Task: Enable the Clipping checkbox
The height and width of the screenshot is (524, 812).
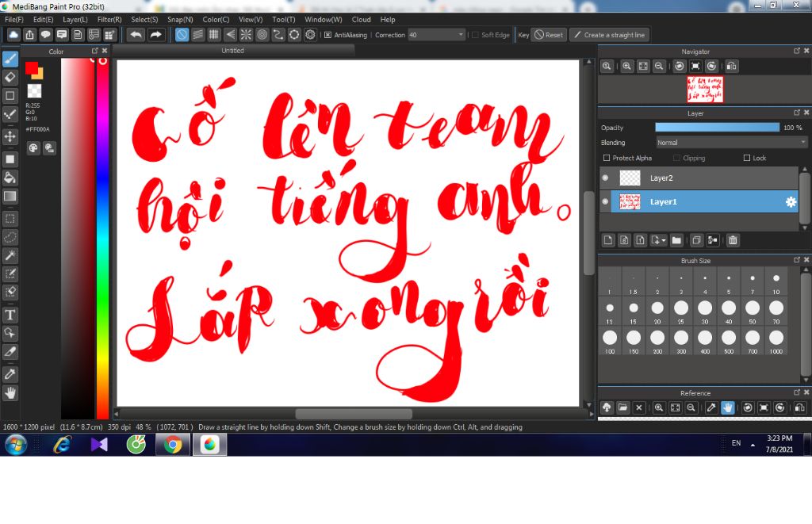Action: 677,158
